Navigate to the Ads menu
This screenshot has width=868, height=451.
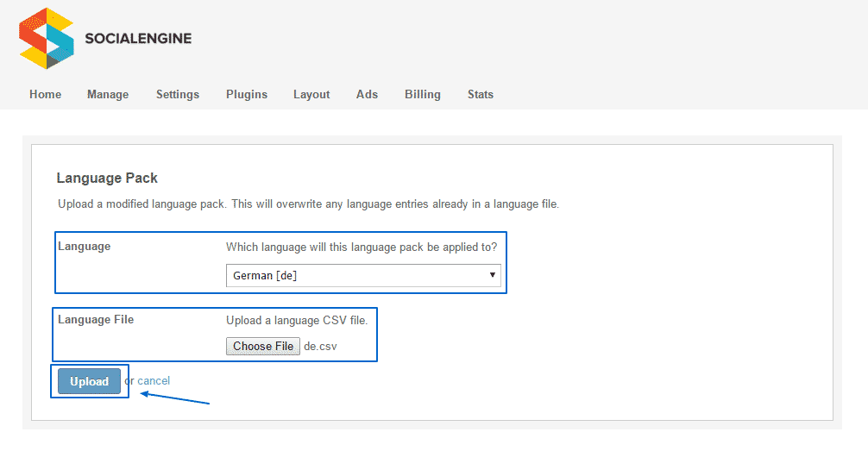367,95
